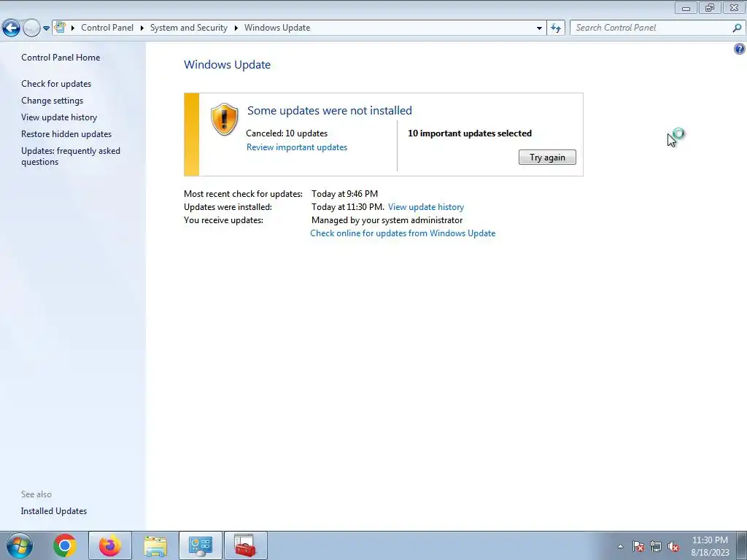This screenshot has height=560, width=747.
Task: Click the search magnifier icon
Action: 737,28
